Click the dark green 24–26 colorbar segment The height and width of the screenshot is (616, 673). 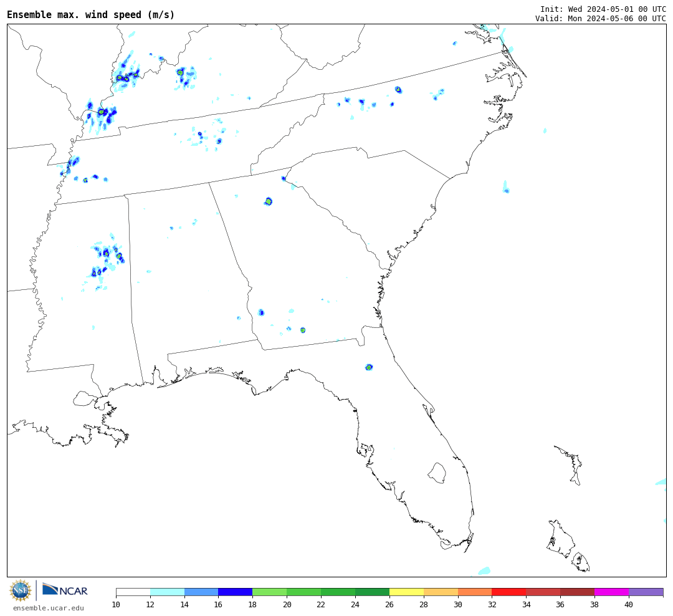pyautogui.click(x=372, y=592)
